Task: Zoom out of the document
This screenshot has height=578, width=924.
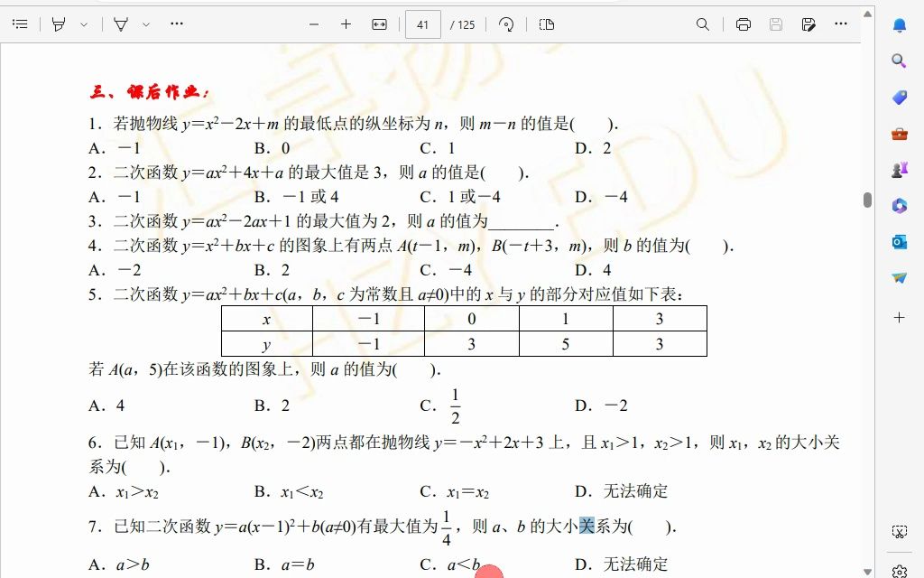Action: point(313,24)
